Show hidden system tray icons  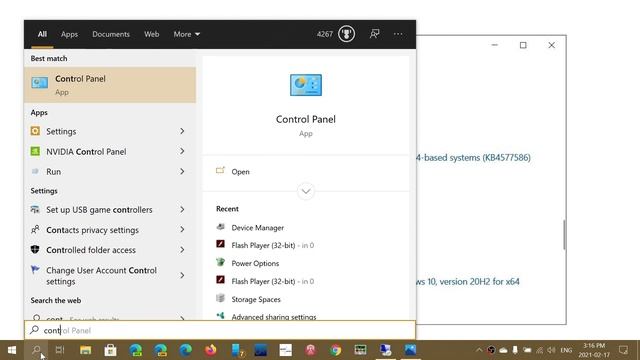[479, 350]
